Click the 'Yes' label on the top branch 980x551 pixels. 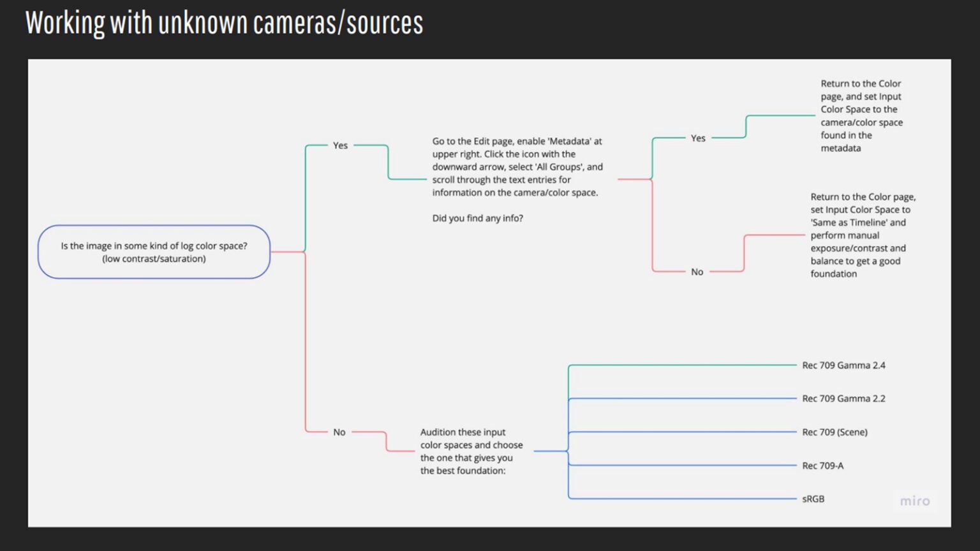(340, 145)
